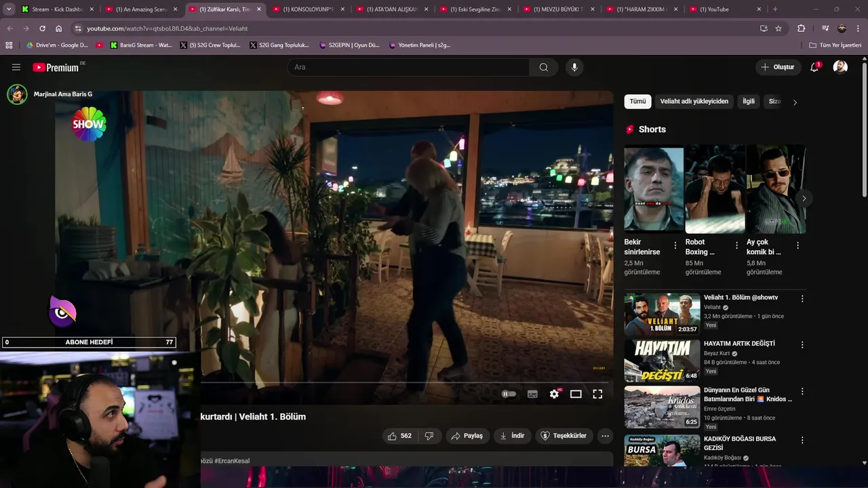This screenshot has height=488, width=868.
Task: Click the Teşekkürler button
Action: tap(564, 436)
